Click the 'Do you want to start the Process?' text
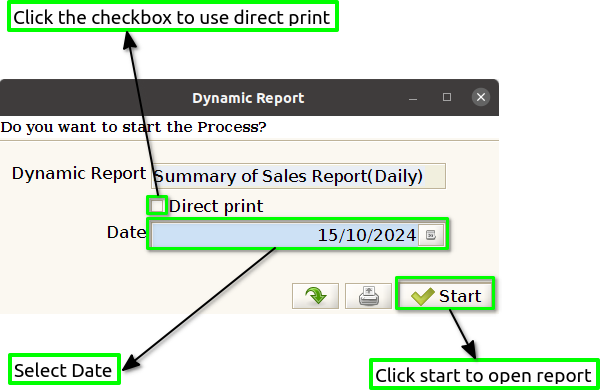 pos(133,127)
